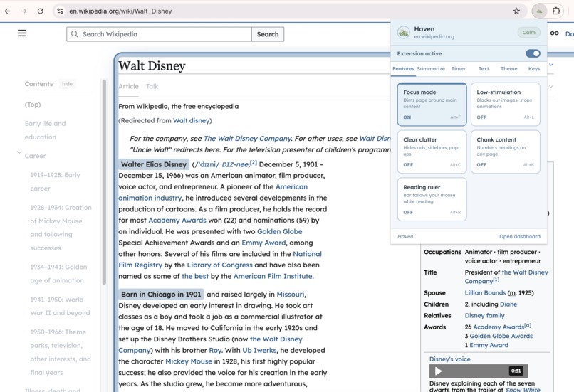Open the Disney family link

point(485,316)
